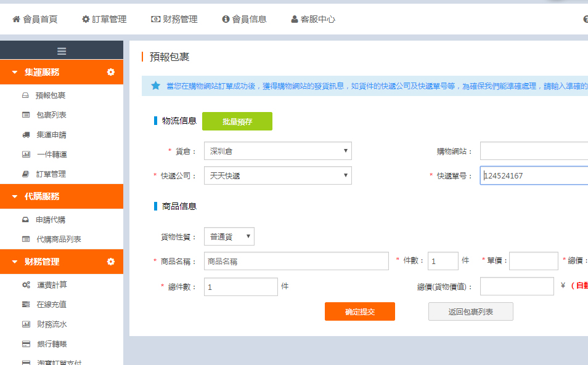Click the book icon beside sidebar 訂單管理

25,174
